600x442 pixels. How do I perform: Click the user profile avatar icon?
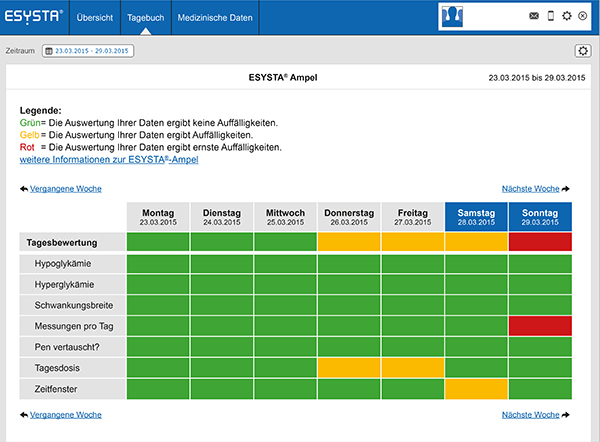[x=452, y=16]
